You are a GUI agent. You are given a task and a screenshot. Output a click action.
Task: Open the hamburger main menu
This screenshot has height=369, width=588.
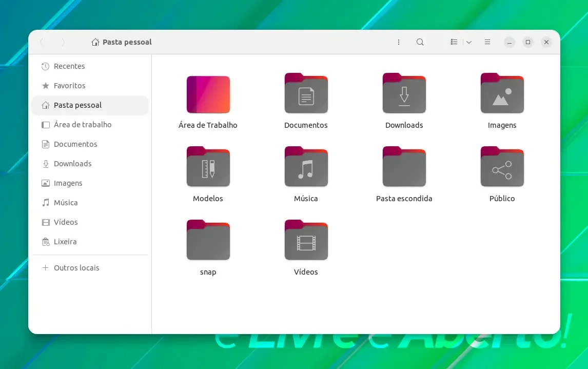(487, 42)
